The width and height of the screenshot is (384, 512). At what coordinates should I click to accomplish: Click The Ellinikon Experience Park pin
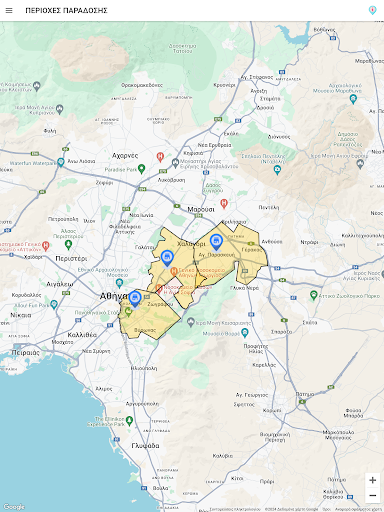pyautogui.click(x=129, y=421)
